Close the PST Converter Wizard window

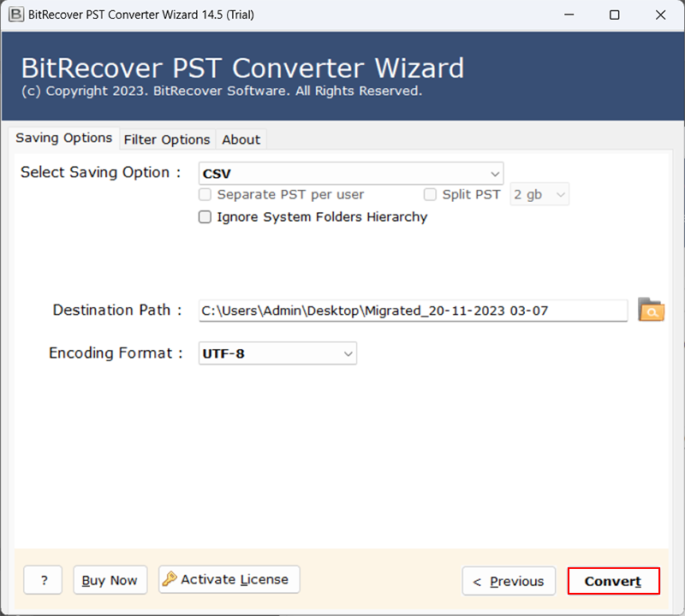(659, 15)
